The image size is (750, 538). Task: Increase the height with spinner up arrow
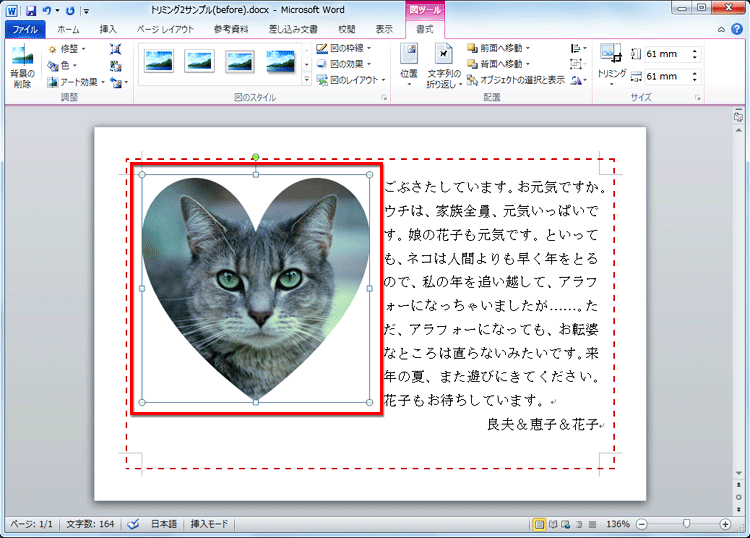click(695, 50)
